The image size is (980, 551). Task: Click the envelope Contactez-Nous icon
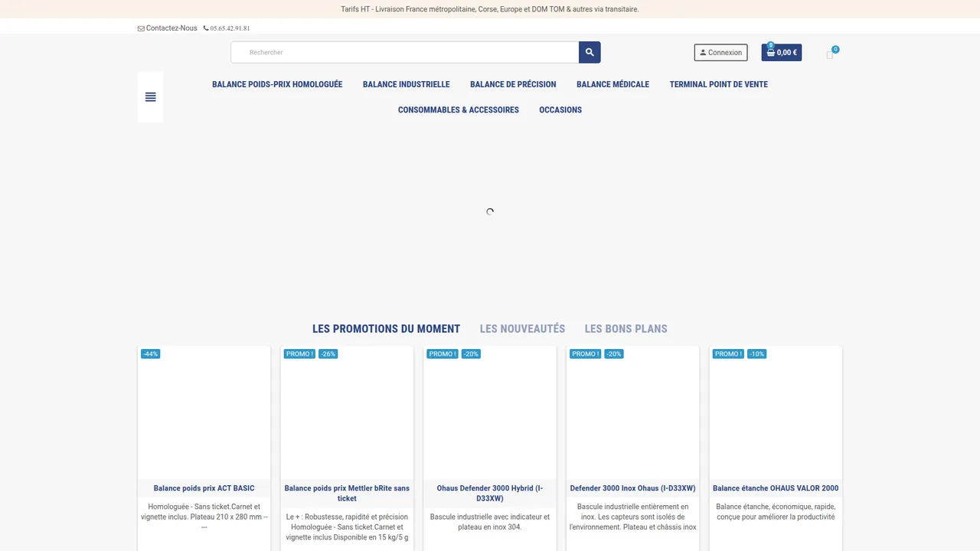pyautogui.click(x=141, y=28)
